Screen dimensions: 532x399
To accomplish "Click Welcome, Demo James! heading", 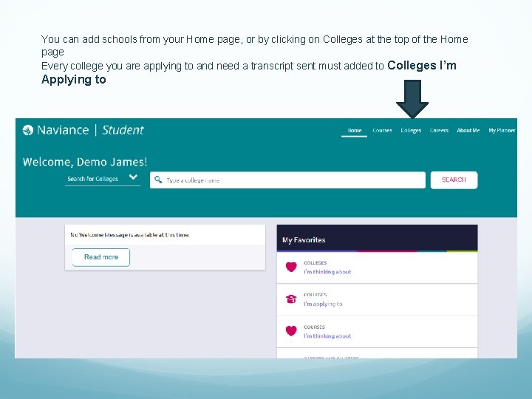I will click(x=85, y=162).
